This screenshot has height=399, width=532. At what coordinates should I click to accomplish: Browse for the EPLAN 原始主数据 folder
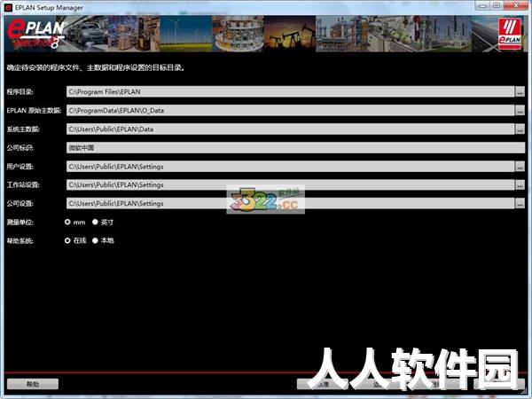coord(520,110)
